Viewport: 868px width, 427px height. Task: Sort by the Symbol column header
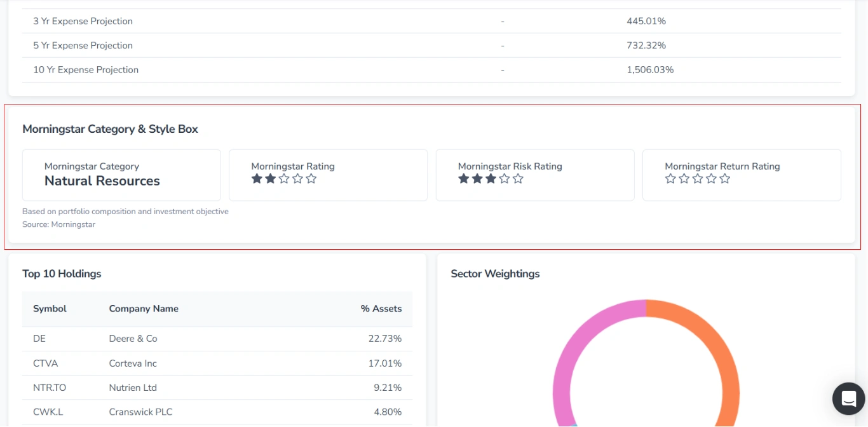(49, 308)
